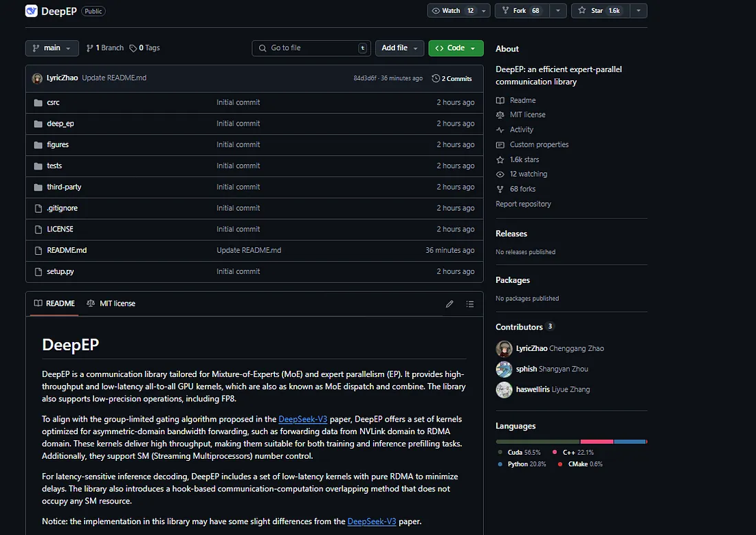This screenshot has width=756, height=535.
Task: Click LyricZhao's avatar in the commit bar
Action: [x=37, y=78]
